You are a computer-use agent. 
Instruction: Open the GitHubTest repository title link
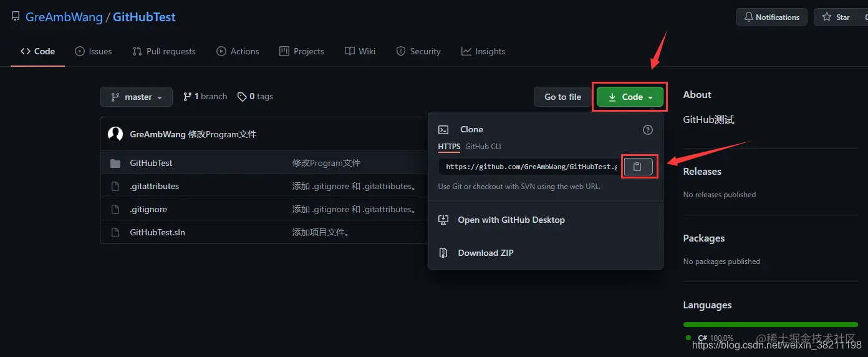click(144, 17)
